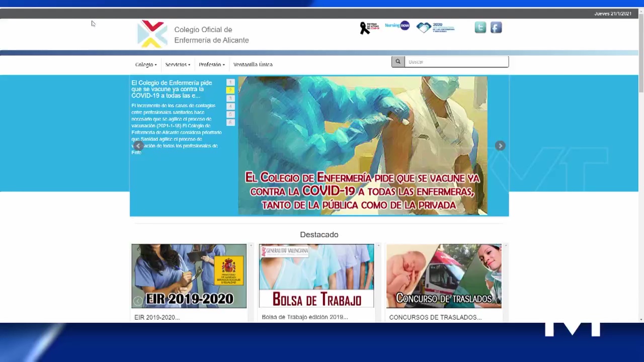Click the Destacado previous arrow on EIR card

[x=137, y=301]
